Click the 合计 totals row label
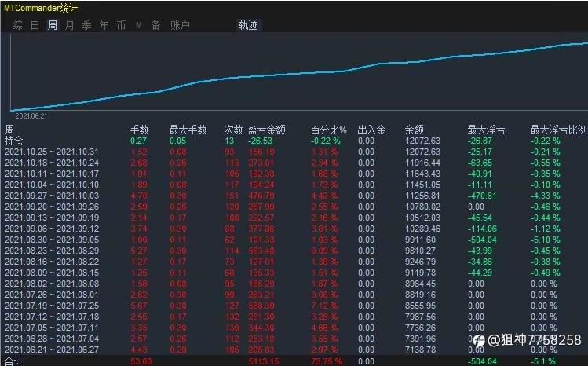The image size is (588, 366). point(13,361)
